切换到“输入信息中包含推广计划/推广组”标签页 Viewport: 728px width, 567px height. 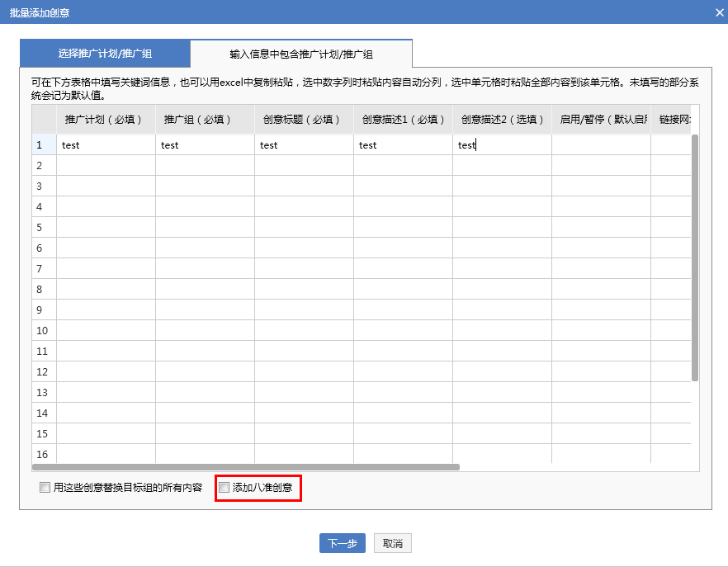coord(300,52)
